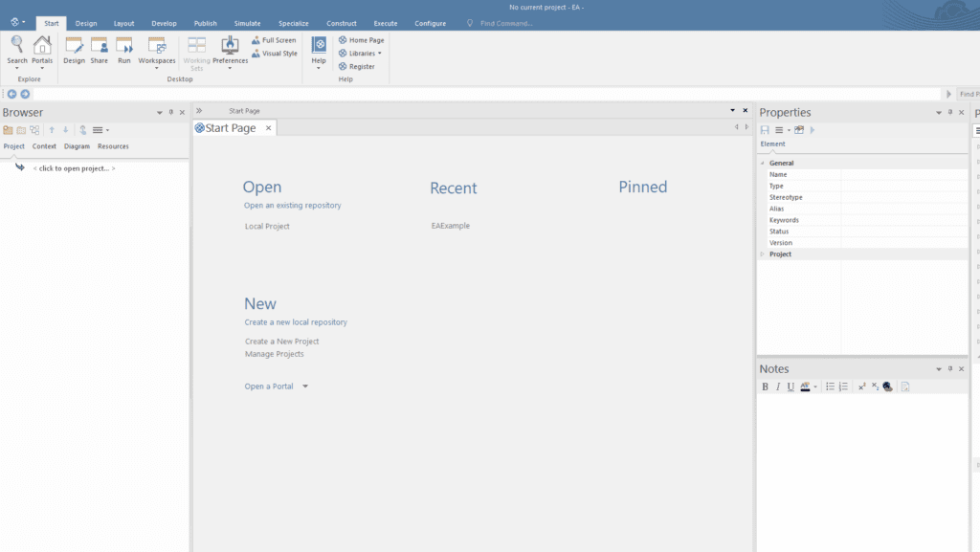Enable underline in the Notes toolbar
Image resolution: width=980 pixels, height=552 pixels.
791,386
